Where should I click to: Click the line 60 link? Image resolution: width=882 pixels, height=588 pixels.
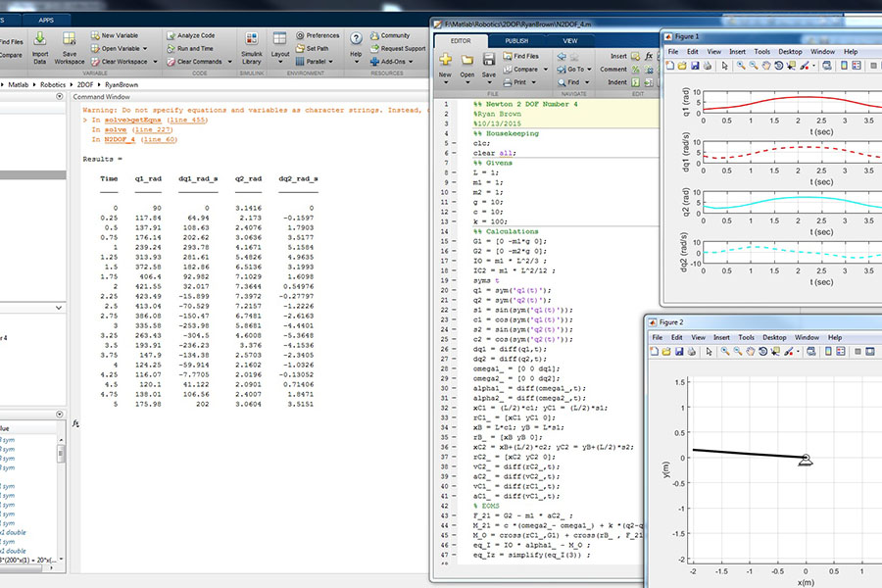pos(158,139)
